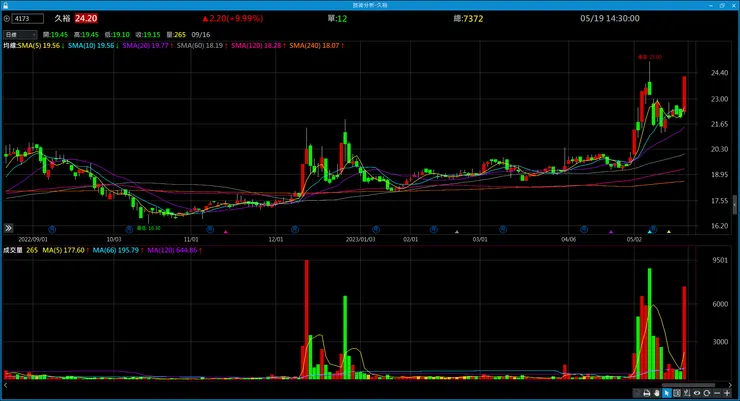Click the 單:12 single volume text
This screenshot has height=401, width=740.
point(337,19)
